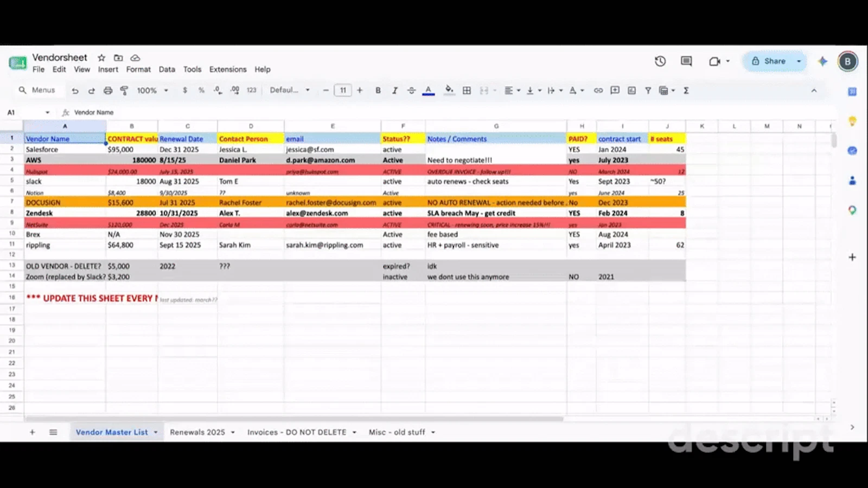This screenshot has height=488, width=868.
Task: Show the all sheets list
Action: coord(53,432)
